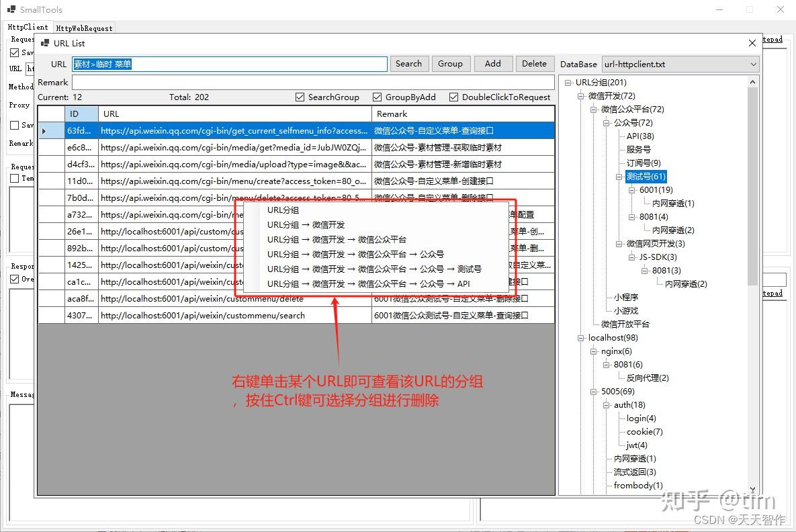Click the Delete button
796x532 pixels.
[x=534, y=64]
